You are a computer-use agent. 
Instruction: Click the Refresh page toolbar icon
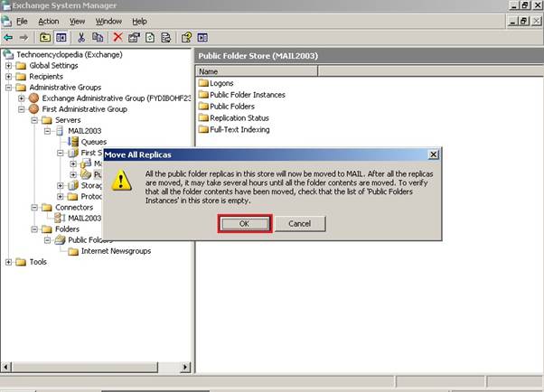[150, 37]
